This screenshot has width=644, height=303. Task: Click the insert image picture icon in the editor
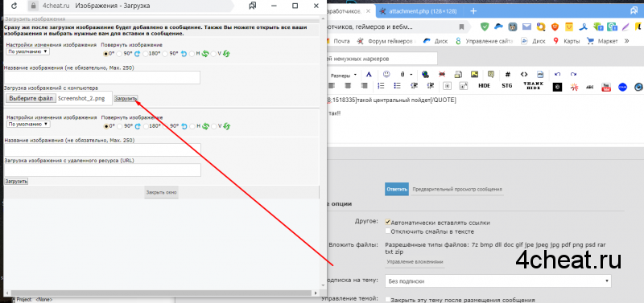coord(474,74)
